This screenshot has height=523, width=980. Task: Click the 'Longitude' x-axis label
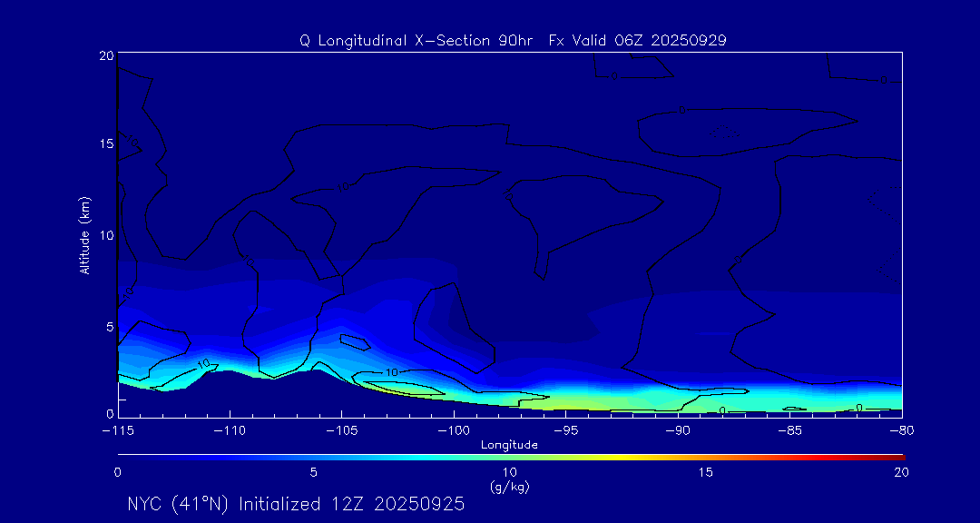click(509, 445)
